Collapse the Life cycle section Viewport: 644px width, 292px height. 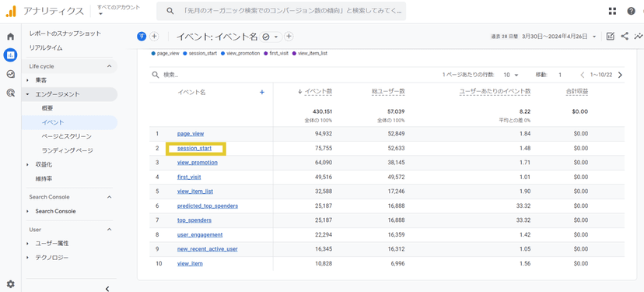click(x=109, y=66)
